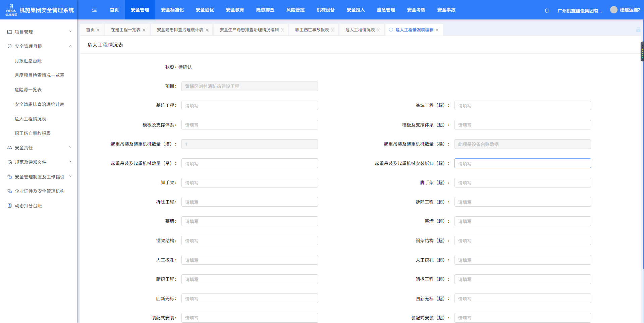644x323 pixels.
Task: Open 危险源一览表 in sidebar
Action: (28, 90)
